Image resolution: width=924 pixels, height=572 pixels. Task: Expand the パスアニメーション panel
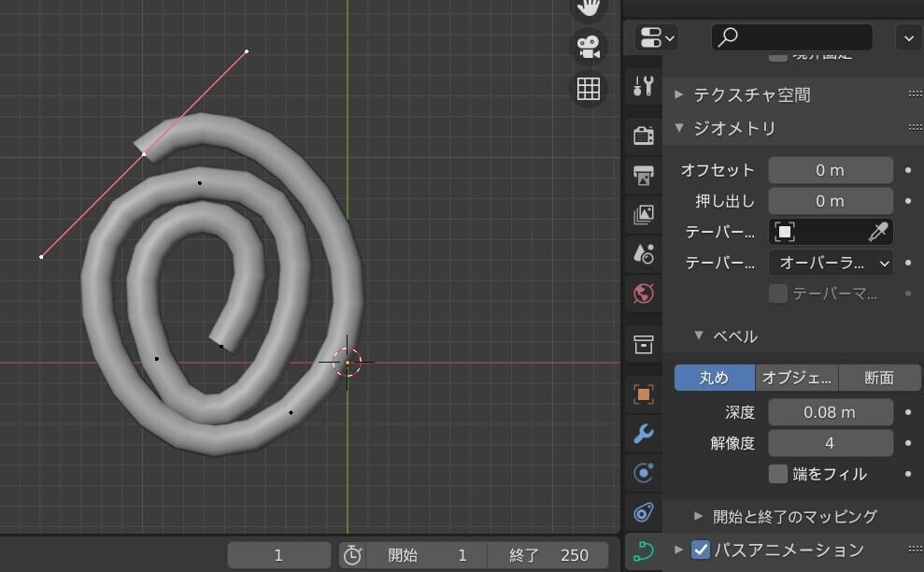click(x=679, y=550)
